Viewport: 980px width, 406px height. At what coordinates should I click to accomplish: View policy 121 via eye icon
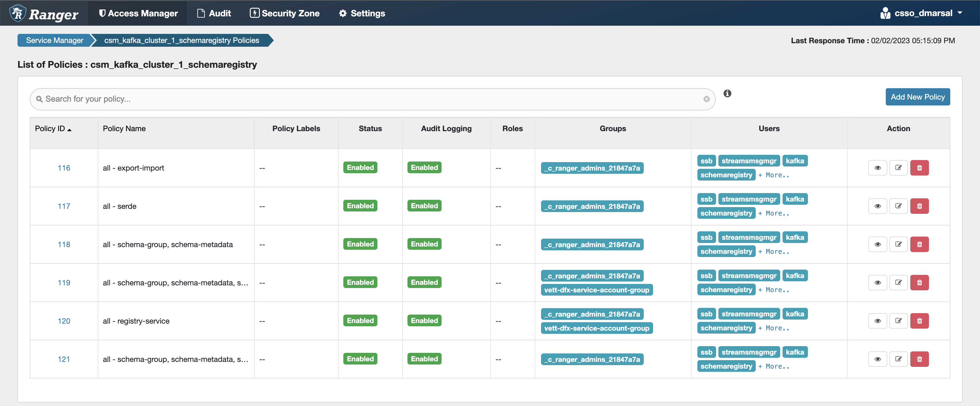(x=877, y=359)
